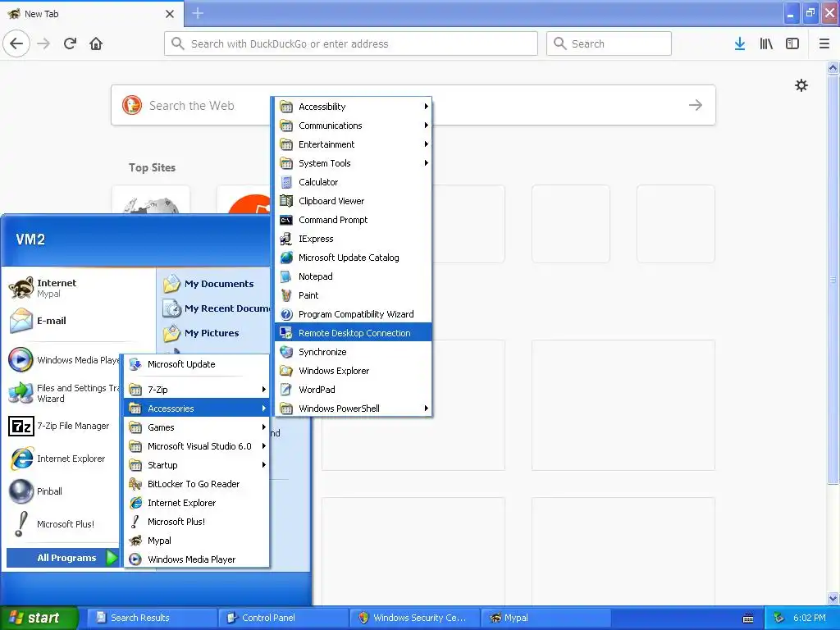Open My Documents from Start menu
Screen dimensions: 840x630
point(214,284)
